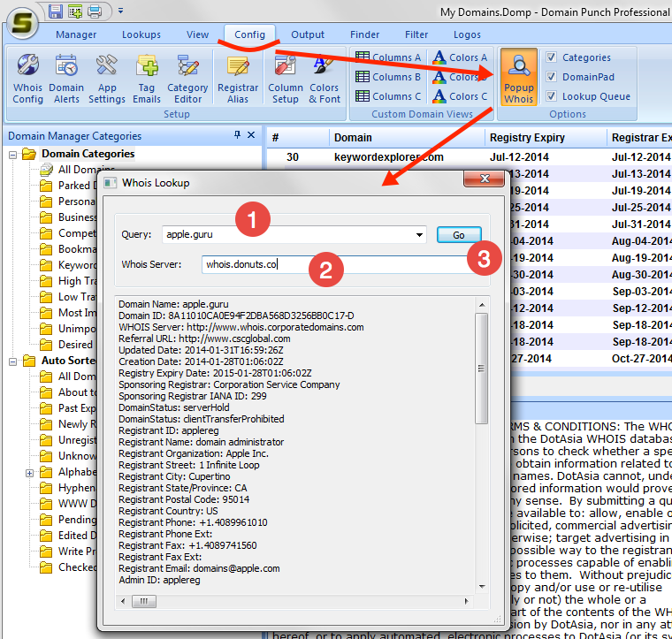Toggle the Categories checkbox
The height and width of the screenshot is (639, 672).
[x=552, y=57]
